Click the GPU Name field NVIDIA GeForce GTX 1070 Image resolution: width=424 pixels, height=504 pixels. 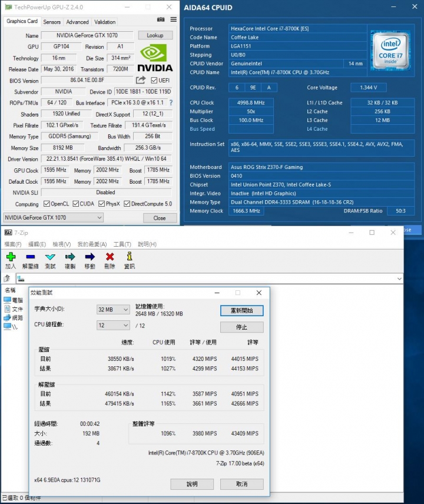[87, 35]
